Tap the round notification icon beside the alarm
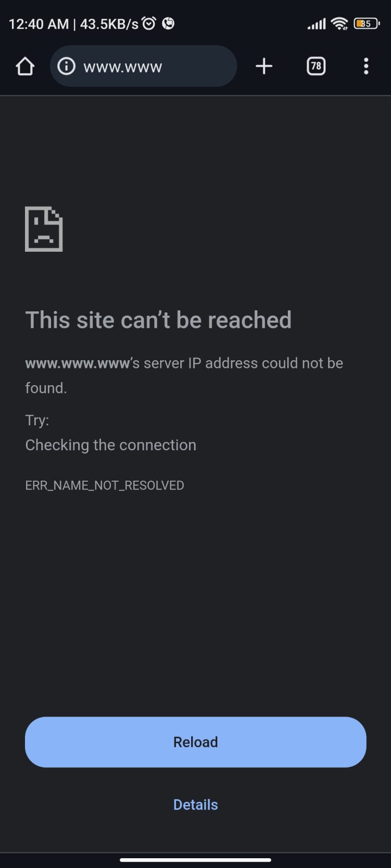 coord(168,23)
